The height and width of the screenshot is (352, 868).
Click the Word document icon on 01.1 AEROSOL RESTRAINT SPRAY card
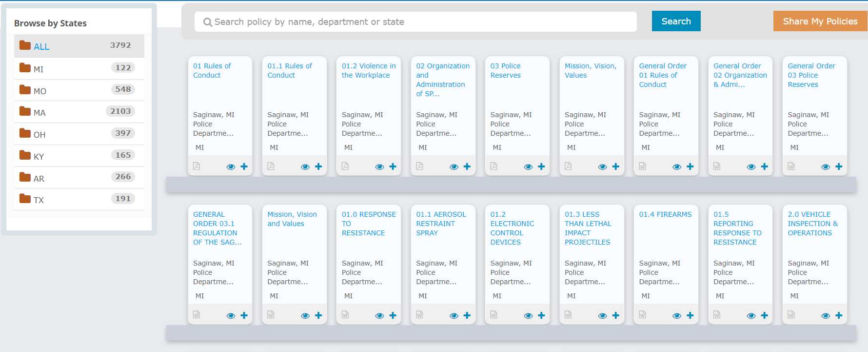(x=419, y=315)
